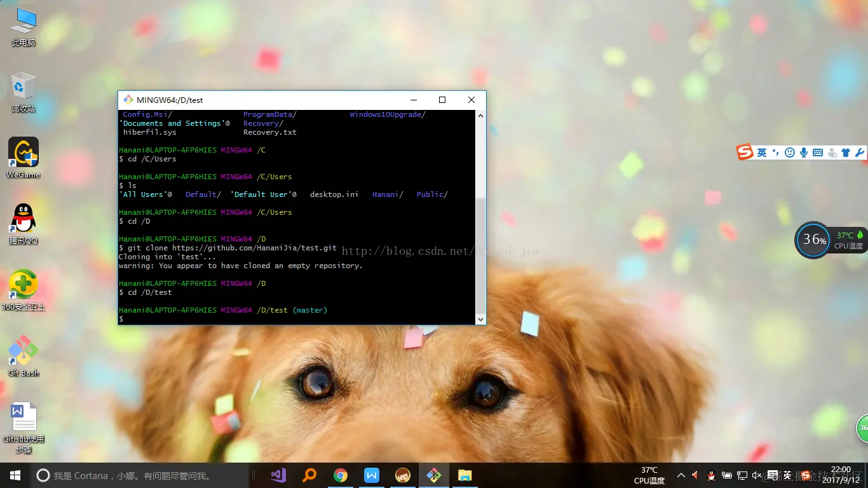Click 'Config.Msi/' in the terminal listing
Screen dimensions: 868x488
click(147, 114)
